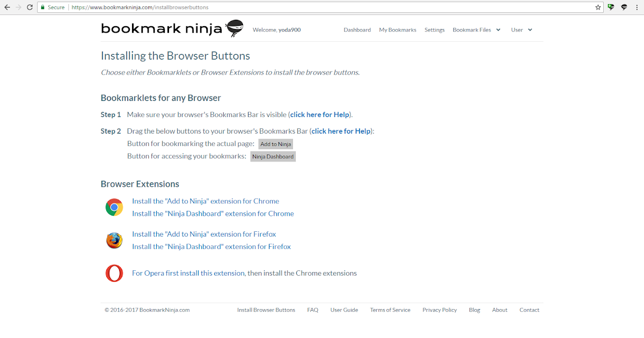
Task: Click the green extension icon in the toolbar
Action: (612, 7)
